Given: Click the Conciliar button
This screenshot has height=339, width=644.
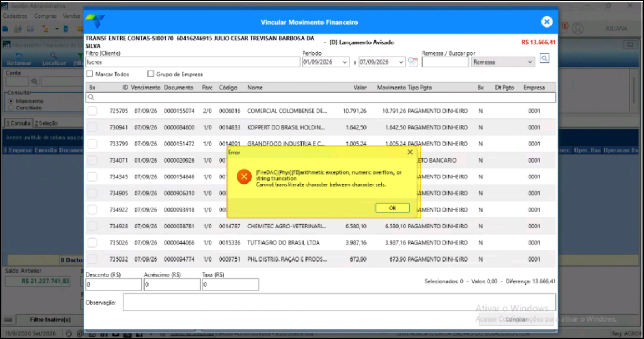Looking at the screenshot, I should point(516,319).
